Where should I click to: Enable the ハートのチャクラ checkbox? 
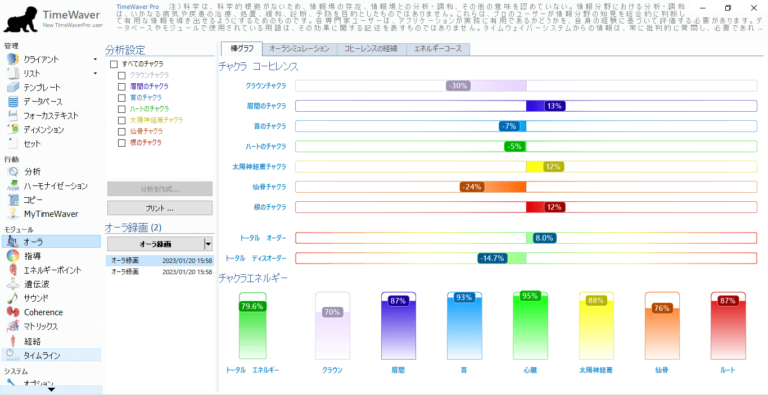pos(122,109)
